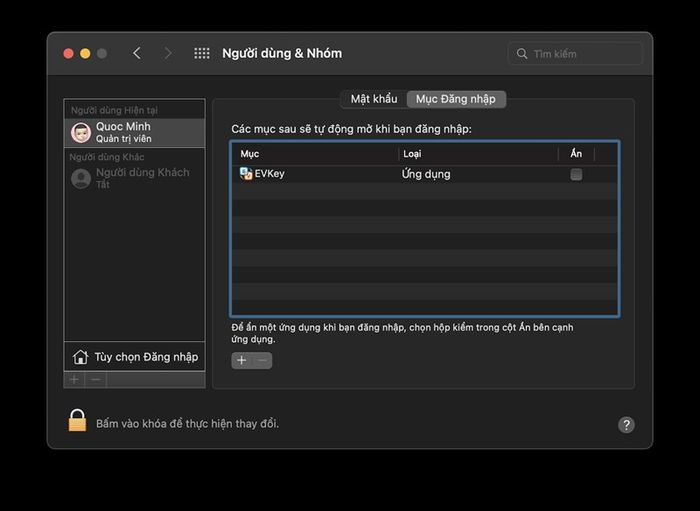
Task: Toggle the Ẩn checkbox for EVKey
Action: coord(576,174)
